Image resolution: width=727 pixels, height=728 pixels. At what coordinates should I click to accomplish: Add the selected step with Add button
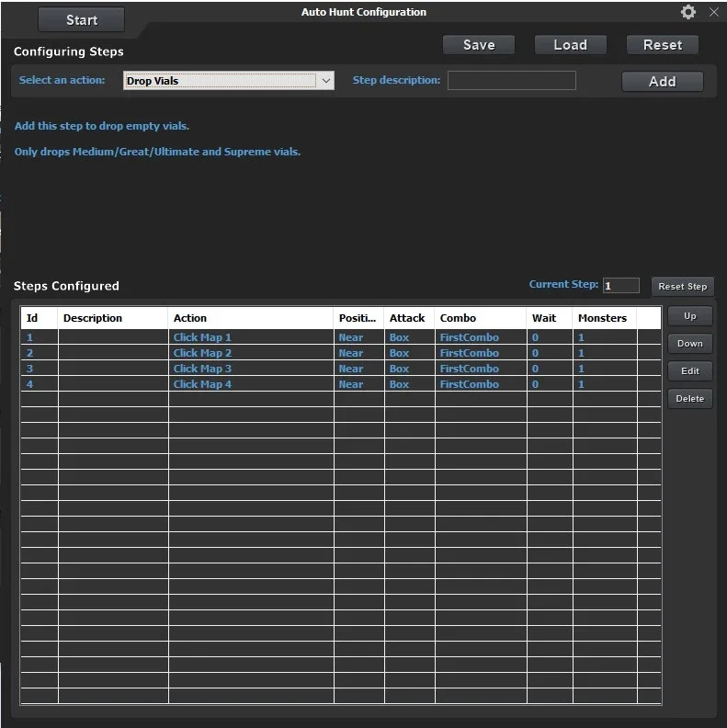coord(662,81)
